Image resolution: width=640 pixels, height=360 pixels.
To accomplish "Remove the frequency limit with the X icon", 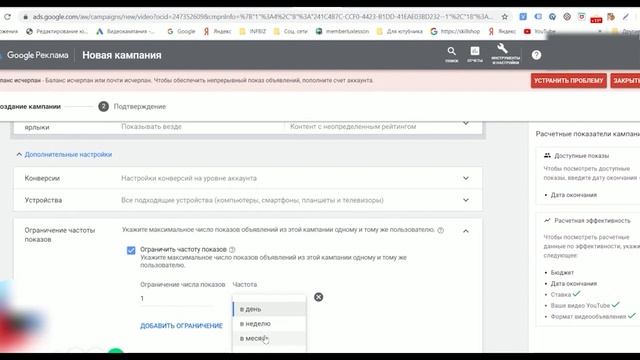I will click(319, 297).
